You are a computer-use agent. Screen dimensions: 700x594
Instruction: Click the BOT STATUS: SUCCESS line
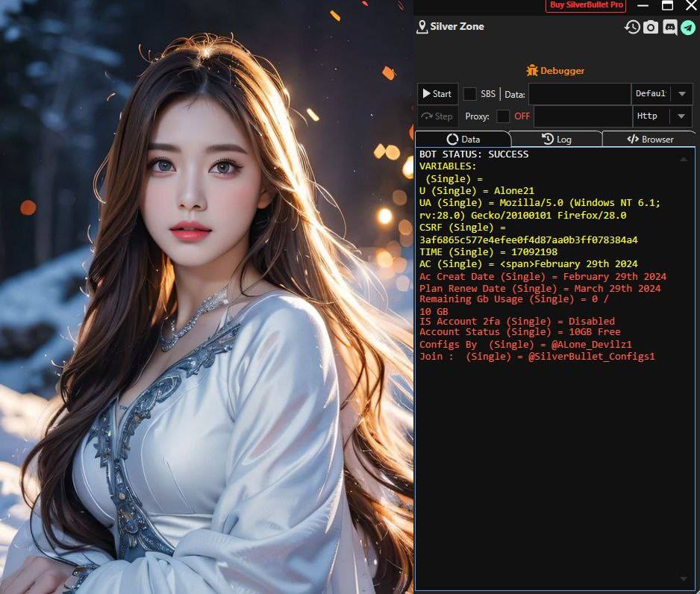coord(474,154)
